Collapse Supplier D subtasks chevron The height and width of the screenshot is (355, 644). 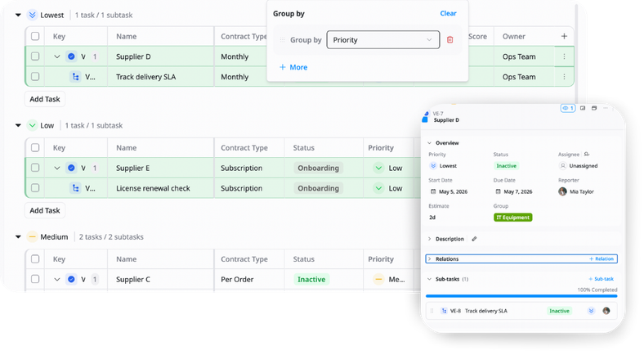click(x=57, y=56)
